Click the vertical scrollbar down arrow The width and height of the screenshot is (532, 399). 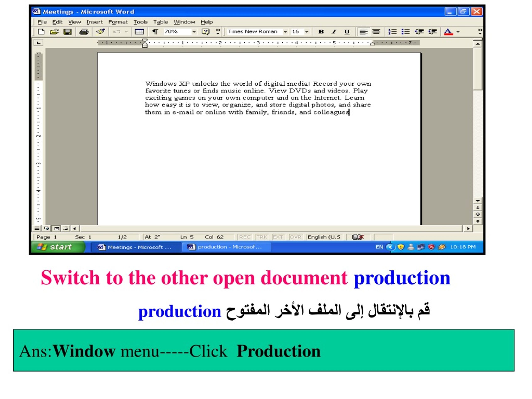[478, 201]
